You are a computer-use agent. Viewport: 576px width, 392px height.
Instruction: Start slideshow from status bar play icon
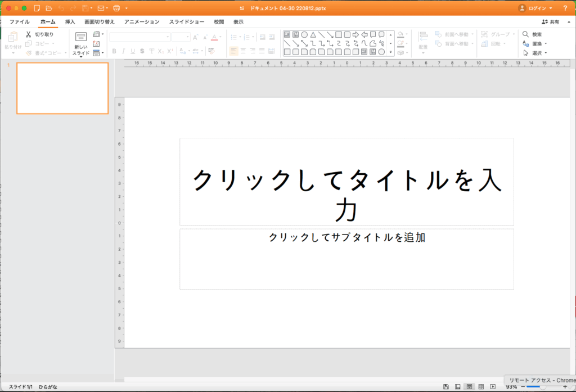click(493, 387)
